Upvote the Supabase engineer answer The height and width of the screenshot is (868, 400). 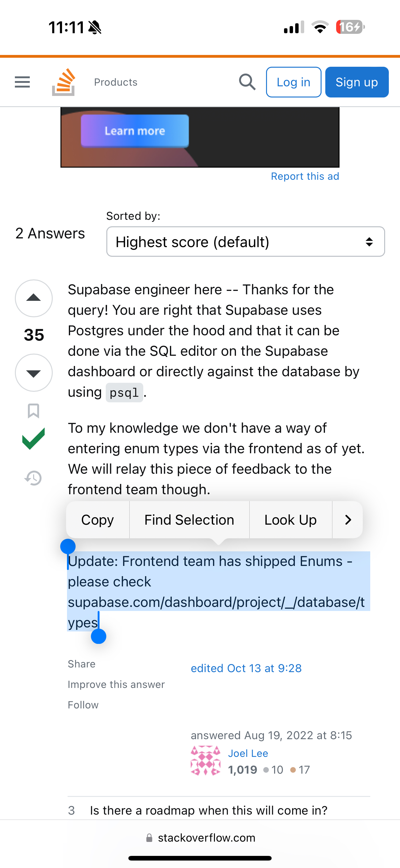pyautogui.click(x=33, y=298)
